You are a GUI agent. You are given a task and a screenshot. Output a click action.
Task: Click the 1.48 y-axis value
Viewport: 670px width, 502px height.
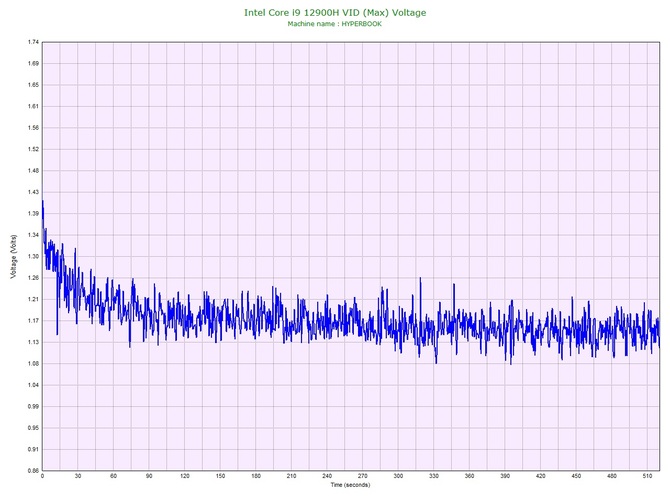[33, 171]
